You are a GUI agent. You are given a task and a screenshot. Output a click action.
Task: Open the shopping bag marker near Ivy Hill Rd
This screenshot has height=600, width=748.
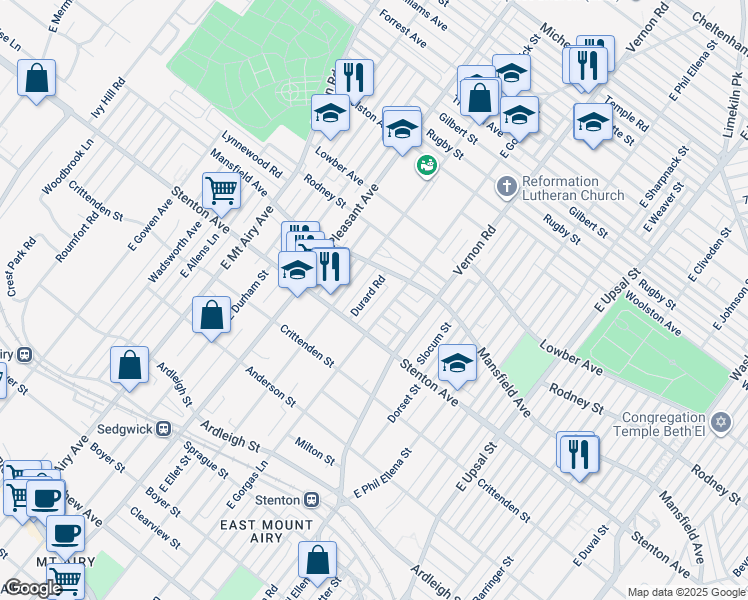[x=36, y=78]
